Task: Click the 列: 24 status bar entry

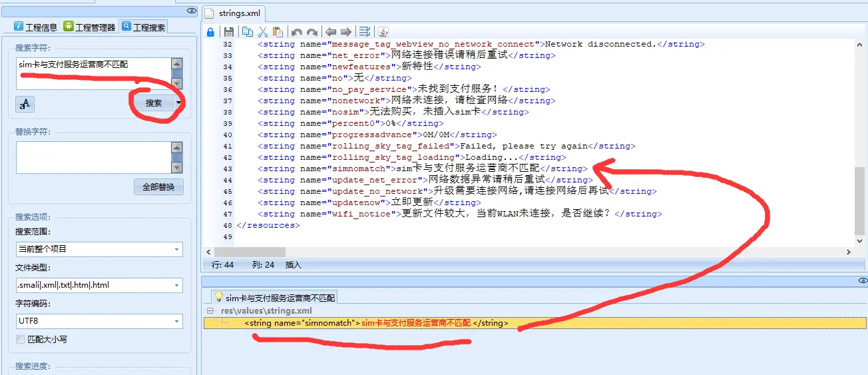Action: [x=264, y=265]
